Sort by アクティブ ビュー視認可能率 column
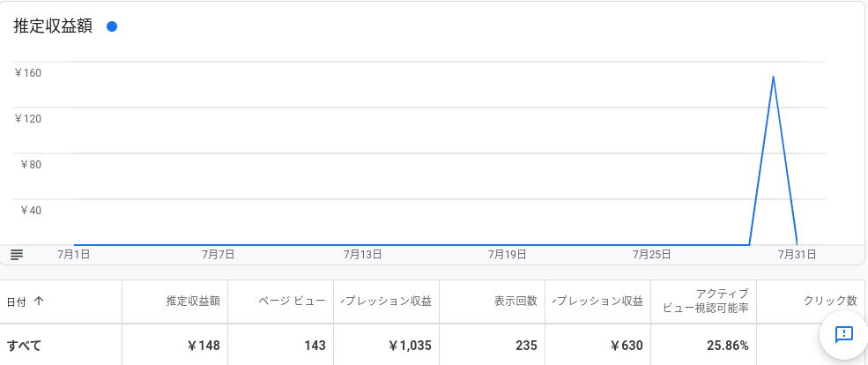 [707, 301]
